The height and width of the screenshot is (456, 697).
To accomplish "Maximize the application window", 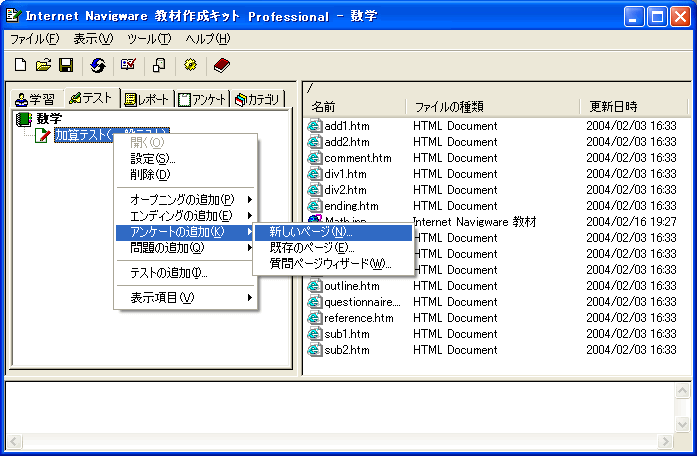I will (657, 17).
